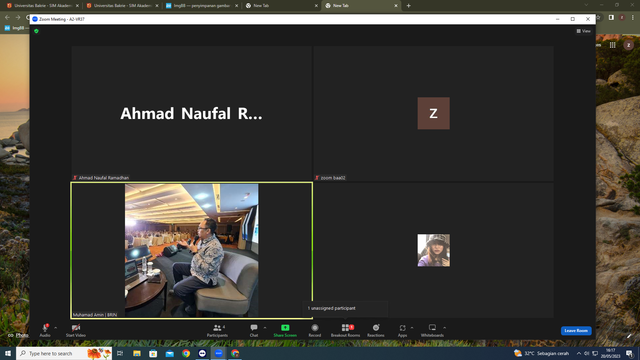Open the Windows notification center icon
Viewport: 640px width, 360px height.
pos(629,353)
